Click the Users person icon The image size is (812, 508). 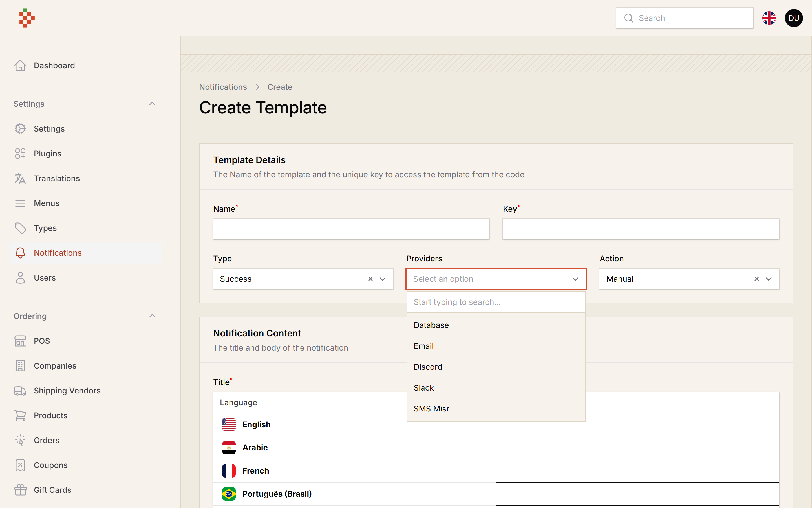click(20, 278)
